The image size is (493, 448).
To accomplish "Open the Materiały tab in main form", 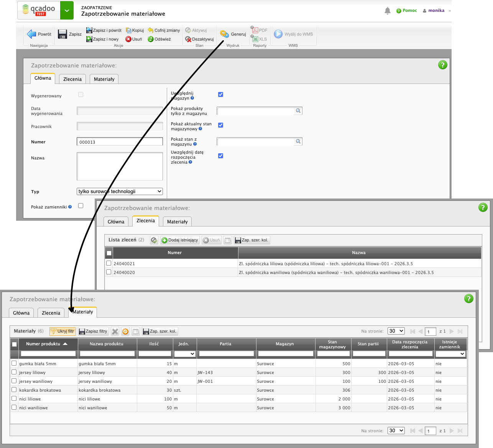I will tap(104, 79).
